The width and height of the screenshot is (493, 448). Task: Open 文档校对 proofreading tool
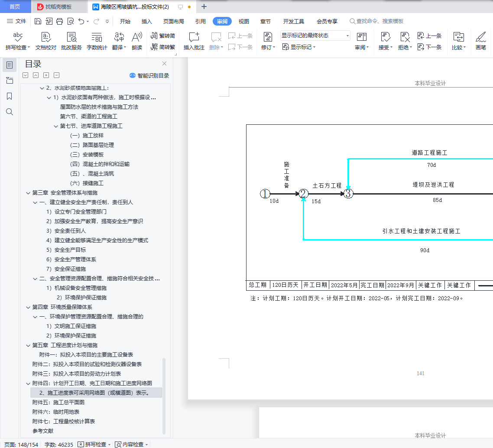pyautogui.click(x=46, y=41)
